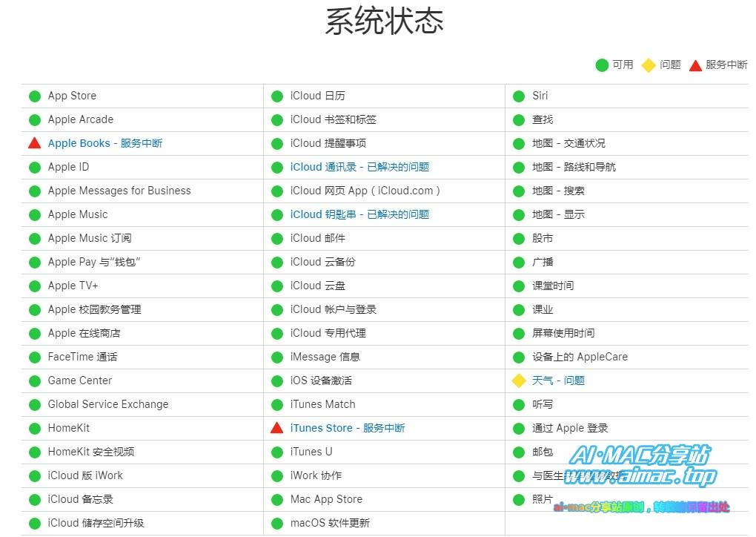Click the green dot beside iCloud 邮件

coord(277,238)
